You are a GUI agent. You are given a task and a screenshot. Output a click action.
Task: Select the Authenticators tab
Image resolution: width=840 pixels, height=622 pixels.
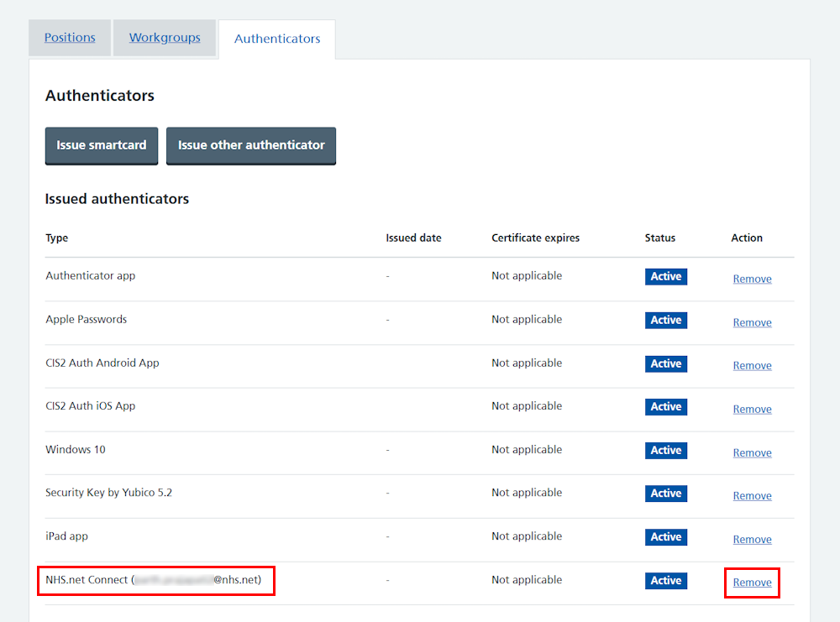(x=277, y=39)
